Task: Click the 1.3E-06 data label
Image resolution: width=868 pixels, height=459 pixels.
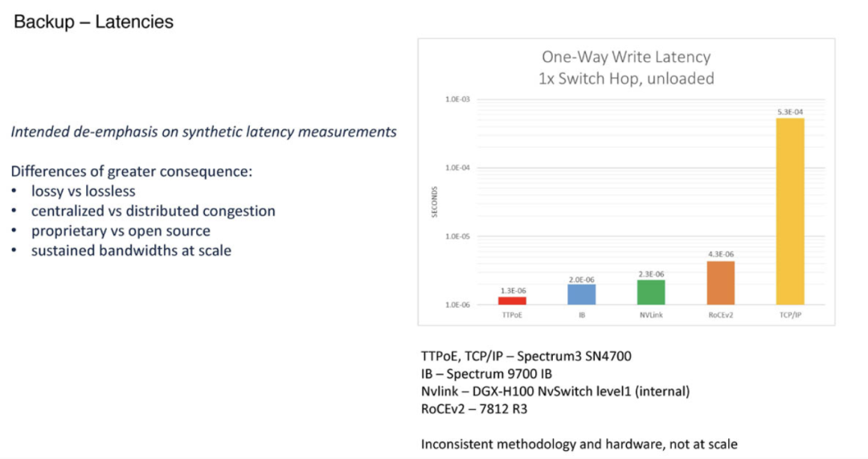Action: coord(512,290)
